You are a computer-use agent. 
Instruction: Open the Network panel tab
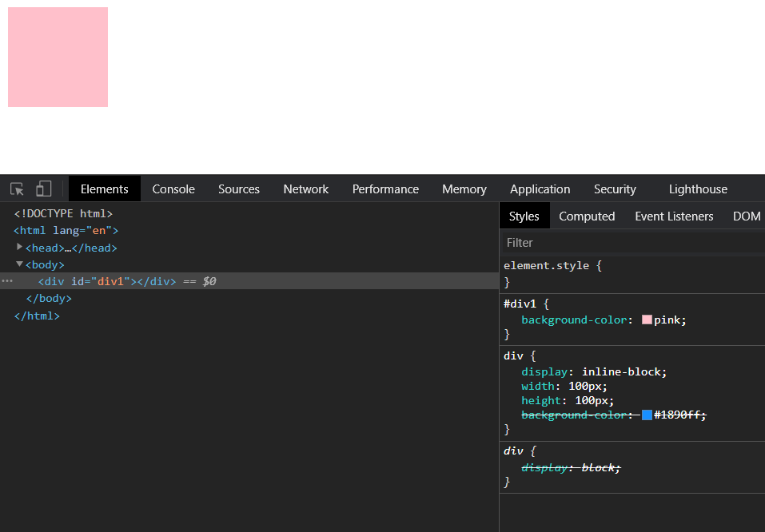[306, 189]
